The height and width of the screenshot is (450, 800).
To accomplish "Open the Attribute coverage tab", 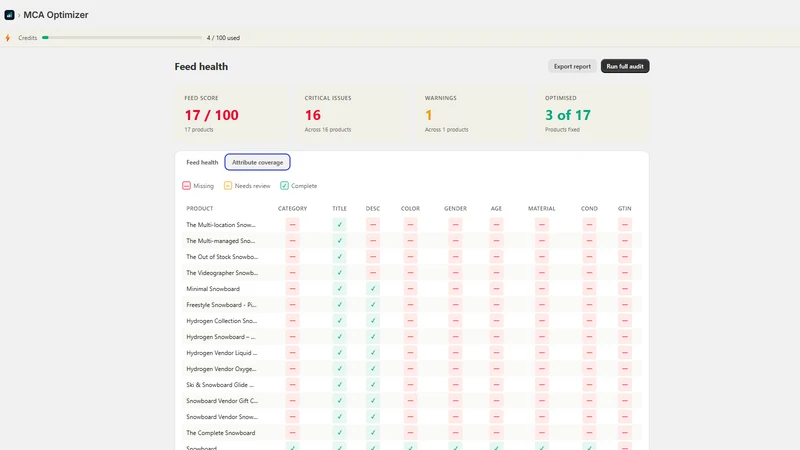I will click(x=257, y=162).
